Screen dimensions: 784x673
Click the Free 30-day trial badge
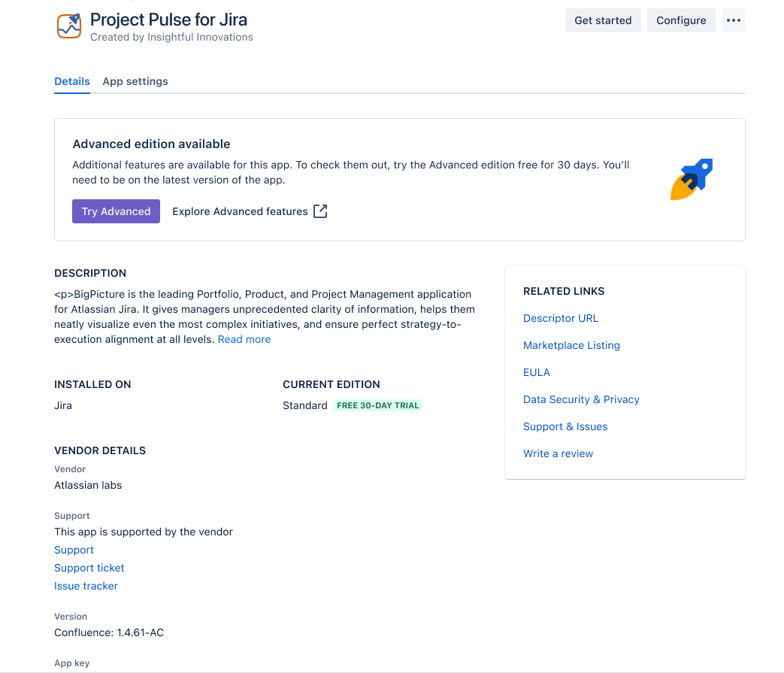[x=378, y=405]
